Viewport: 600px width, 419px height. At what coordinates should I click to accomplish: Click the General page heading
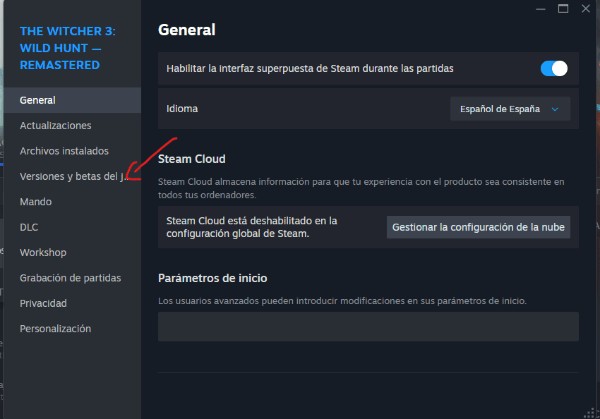(x=187, y=30)
